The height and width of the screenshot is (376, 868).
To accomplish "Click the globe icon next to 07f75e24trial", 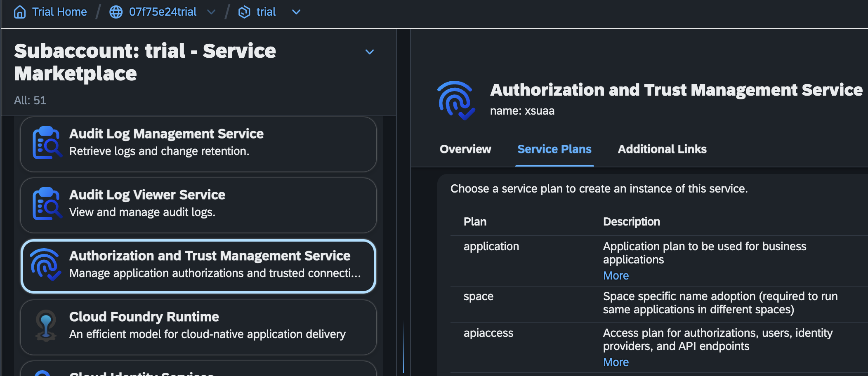I will (116, 12).
